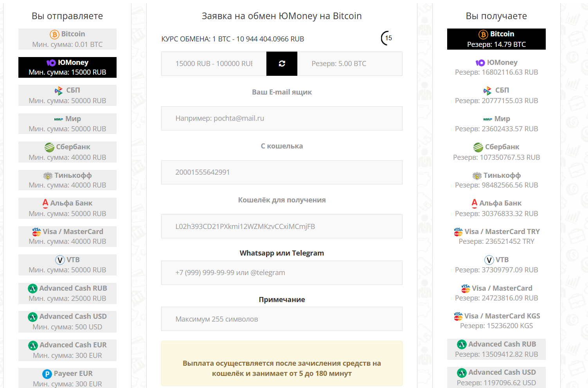Click the Payeer EUR icon in the send column

pyautogui.click(x=47, y=374)
